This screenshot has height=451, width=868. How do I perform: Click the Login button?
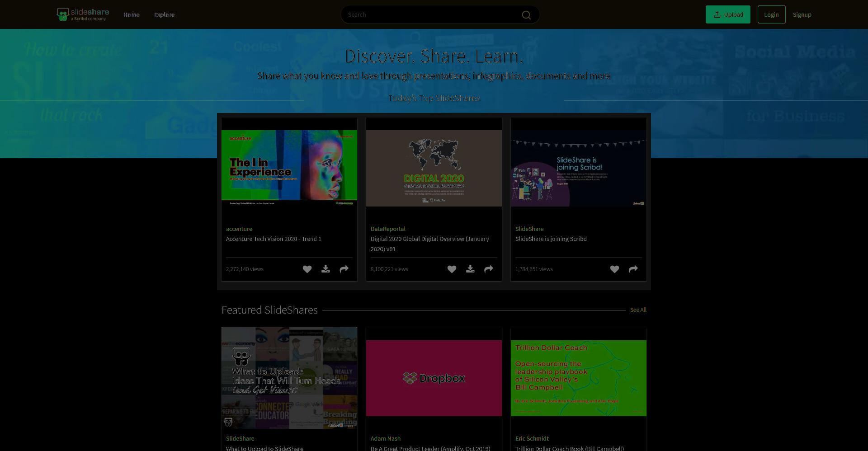coord(771,14)
